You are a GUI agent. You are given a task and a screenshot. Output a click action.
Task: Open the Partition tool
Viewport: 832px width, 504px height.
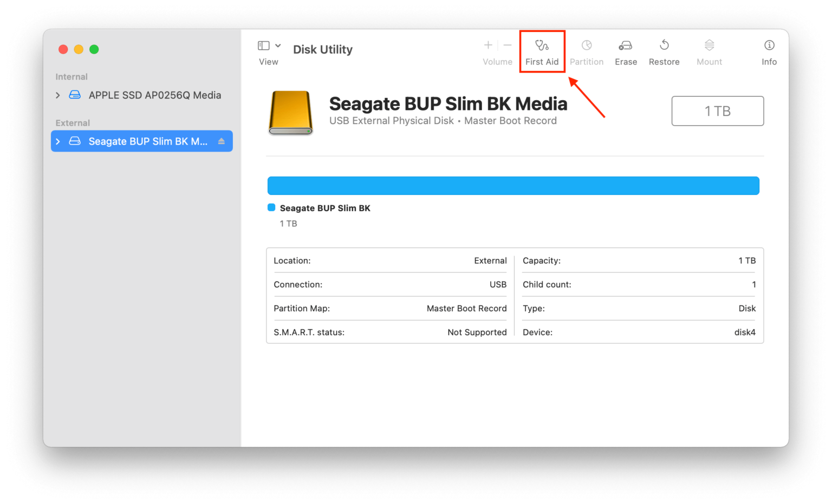pyautogui.click(x=587, y=51)
